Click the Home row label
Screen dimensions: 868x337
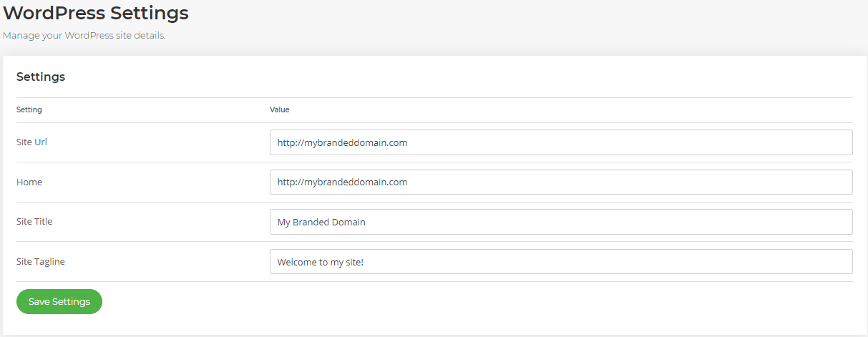coord(29,182)
